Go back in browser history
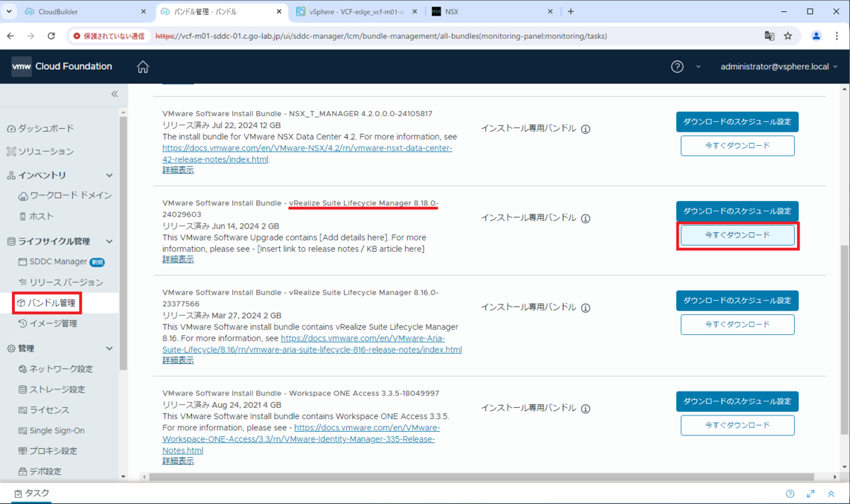 [x=11, y=35]
